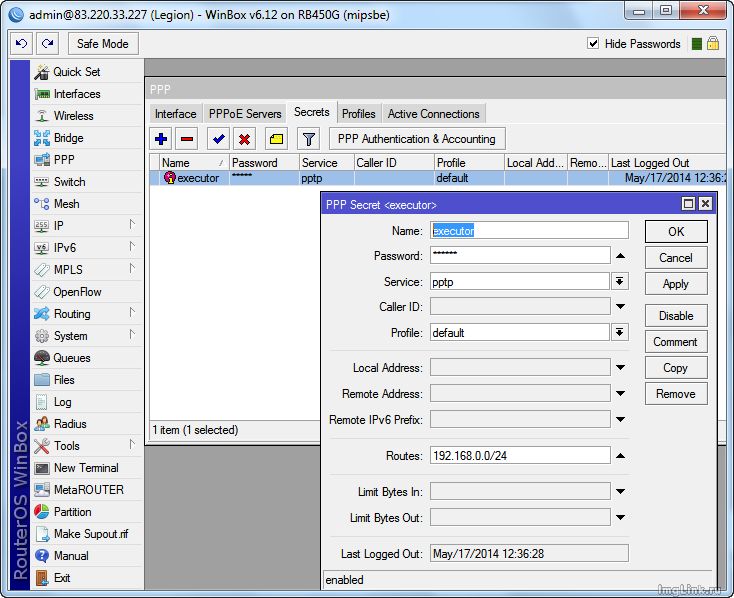Click Cancel in PPP Secret dialog

point(676,258)
